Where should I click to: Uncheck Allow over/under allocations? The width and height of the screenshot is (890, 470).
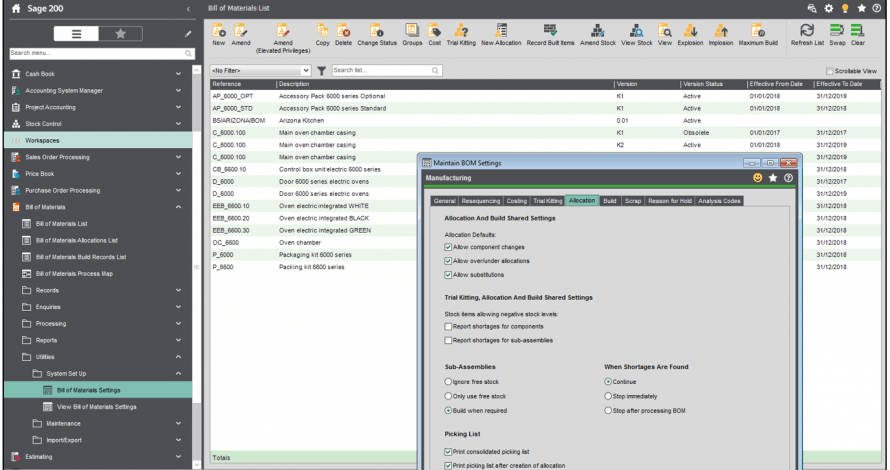tap(448, 261)
